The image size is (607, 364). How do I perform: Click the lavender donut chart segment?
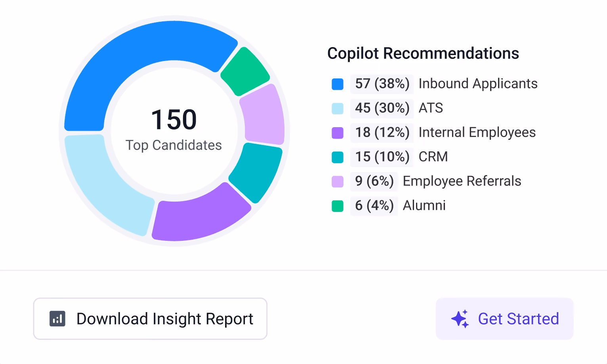[264, 116]
